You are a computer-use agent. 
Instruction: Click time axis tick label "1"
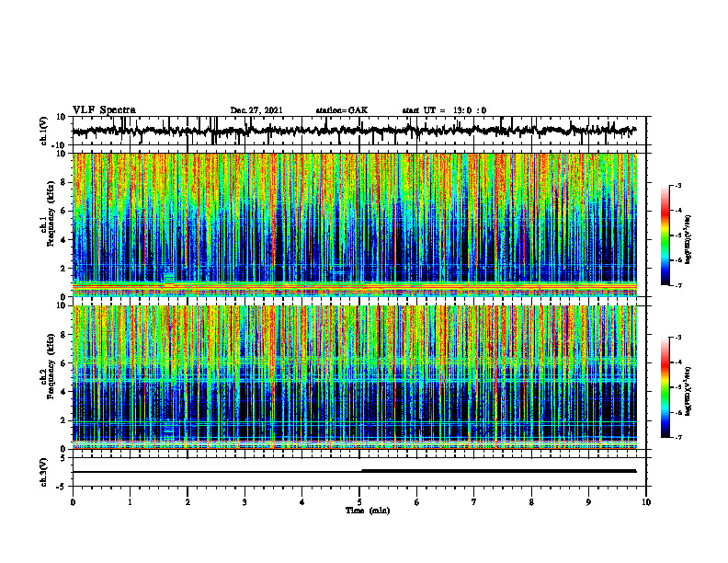(130, 502)
